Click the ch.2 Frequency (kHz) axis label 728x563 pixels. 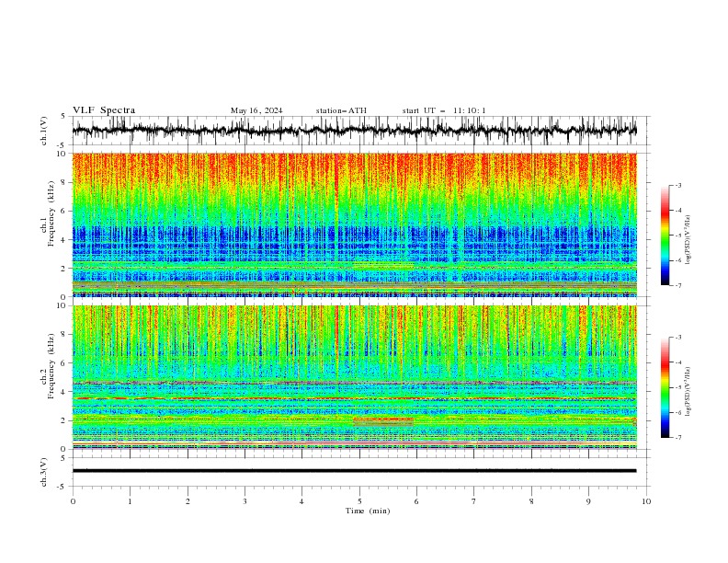point(48,365)
